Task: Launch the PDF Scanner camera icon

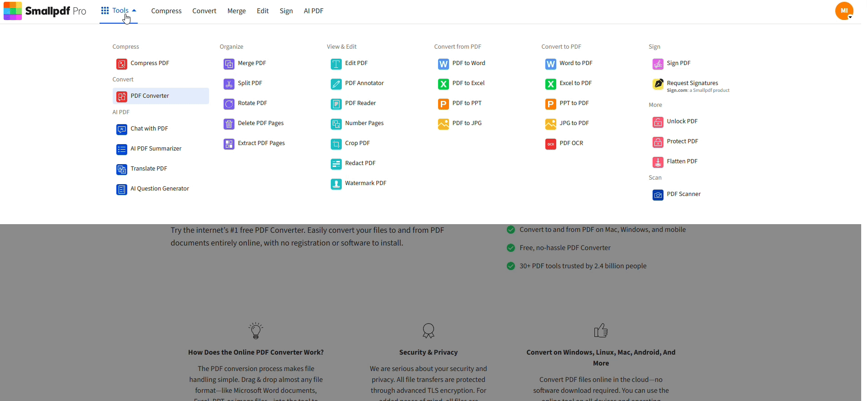Action: point(658,195)
